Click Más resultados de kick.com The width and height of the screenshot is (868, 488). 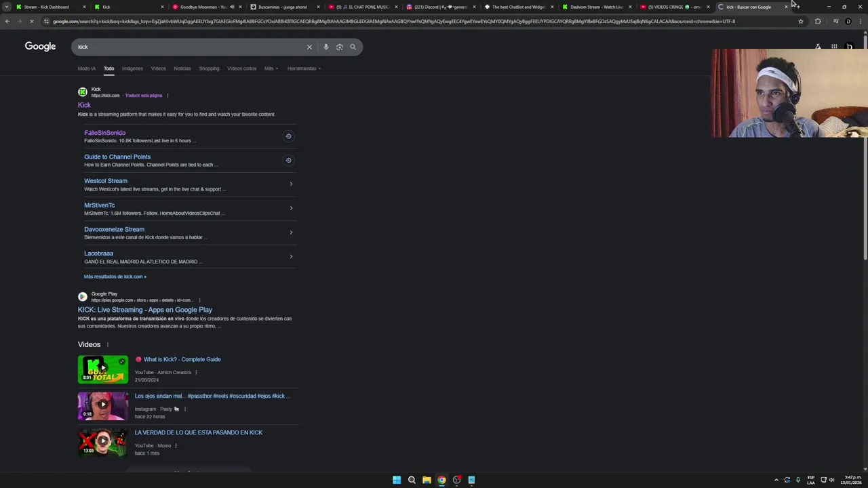pyautogui.click(x=115, y=277)
